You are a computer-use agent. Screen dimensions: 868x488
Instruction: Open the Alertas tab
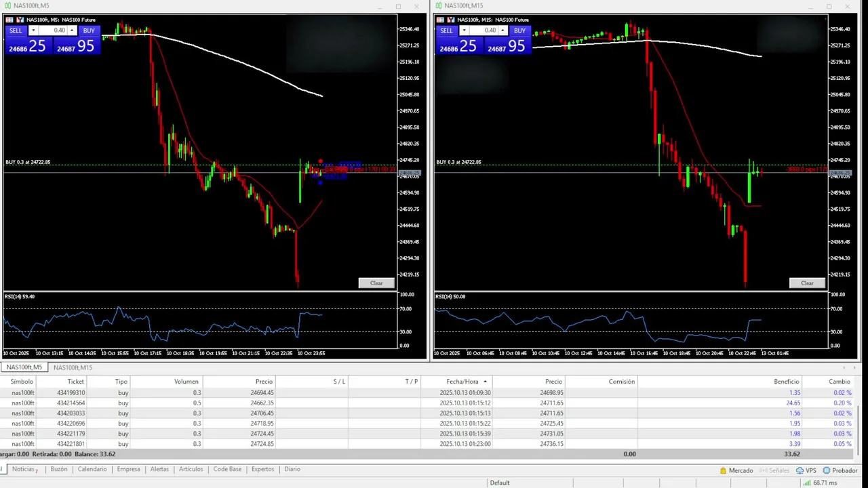point(159,469)
